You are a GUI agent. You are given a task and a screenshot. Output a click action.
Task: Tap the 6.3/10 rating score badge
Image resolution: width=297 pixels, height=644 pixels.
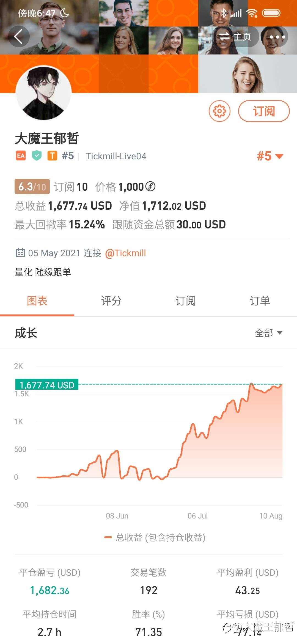tap(32, 187)
